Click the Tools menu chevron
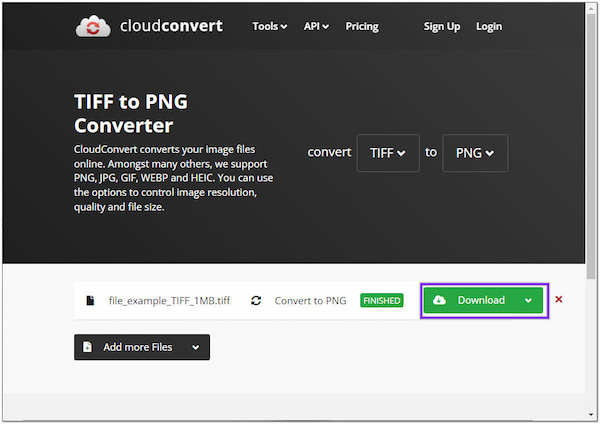Screen dimensions: 600x424 (284, 27)
